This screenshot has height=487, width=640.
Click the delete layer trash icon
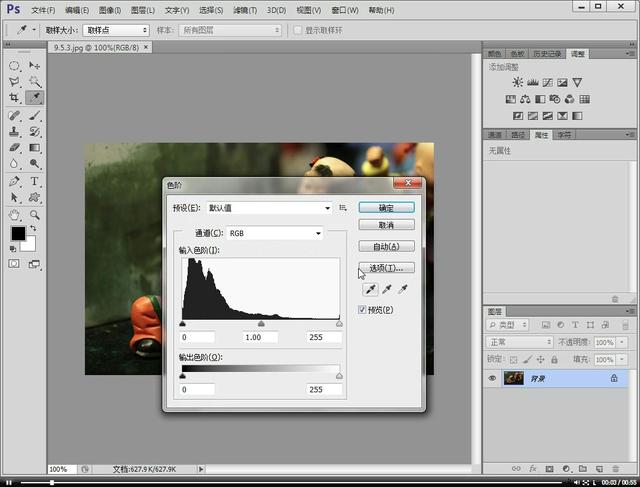click(616, 469)
